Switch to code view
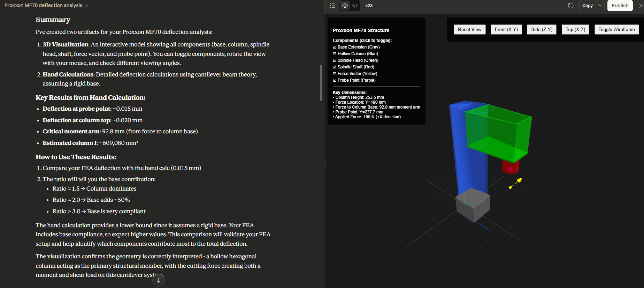The height and width of the screenshot is (288, 644). [x=355, y=6]
